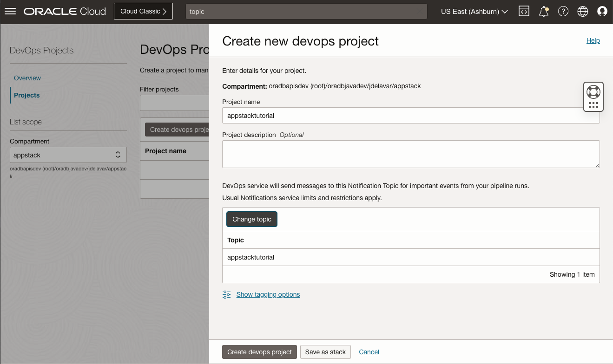Open the Help link

pyautogui.click(x=593, y=40)
